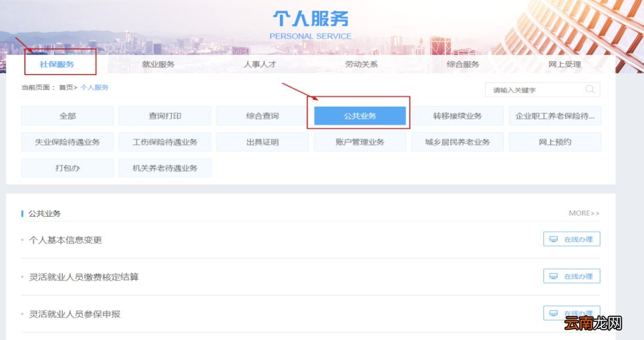Select the 全部 category button
This screenshot has height=340, width=644.
pos(67,116)
